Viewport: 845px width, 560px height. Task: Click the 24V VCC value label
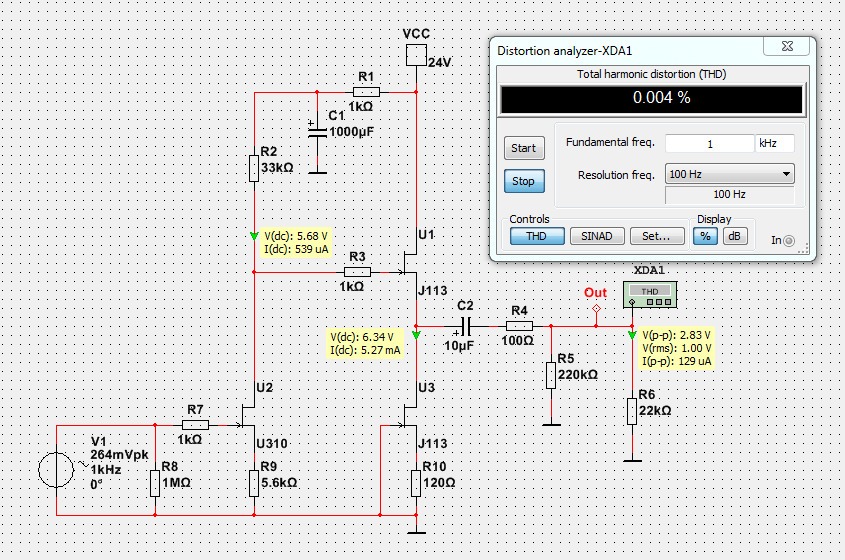(439, 63)
